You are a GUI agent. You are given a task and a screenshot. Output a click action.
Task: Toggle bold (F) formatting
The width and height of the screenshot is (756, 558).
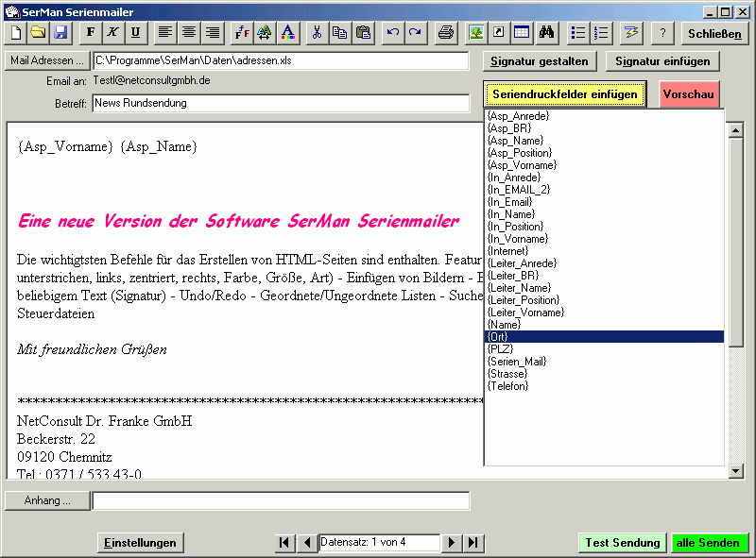pos(91,33)
